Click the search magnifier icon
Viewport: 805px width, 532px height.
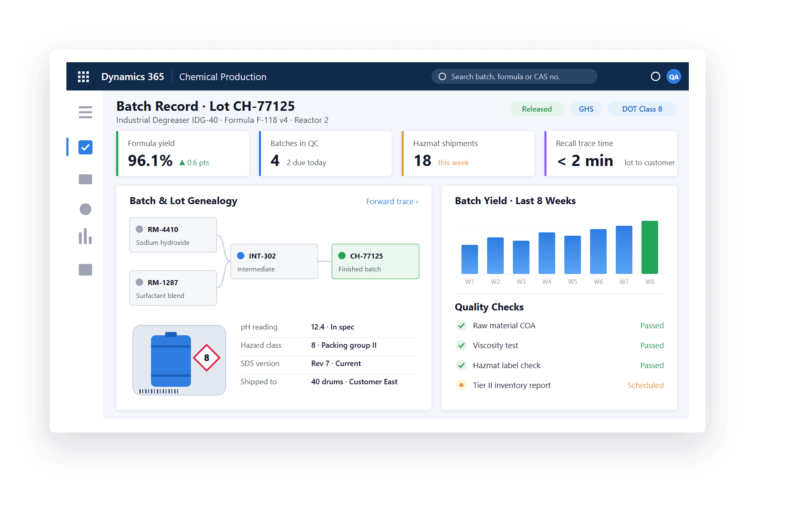[x=442, y=76]
